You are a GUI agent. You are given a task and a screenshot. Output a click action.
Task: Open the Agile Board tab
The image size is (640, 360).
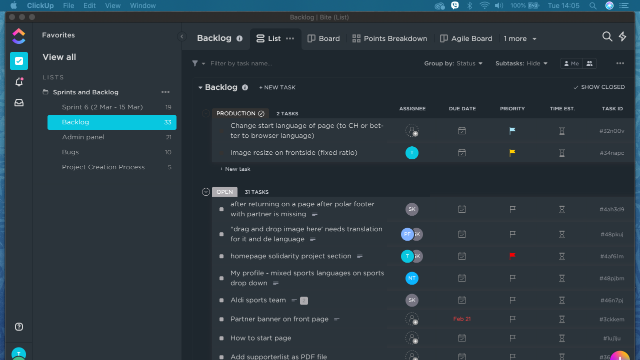click(x=466, y=38)
